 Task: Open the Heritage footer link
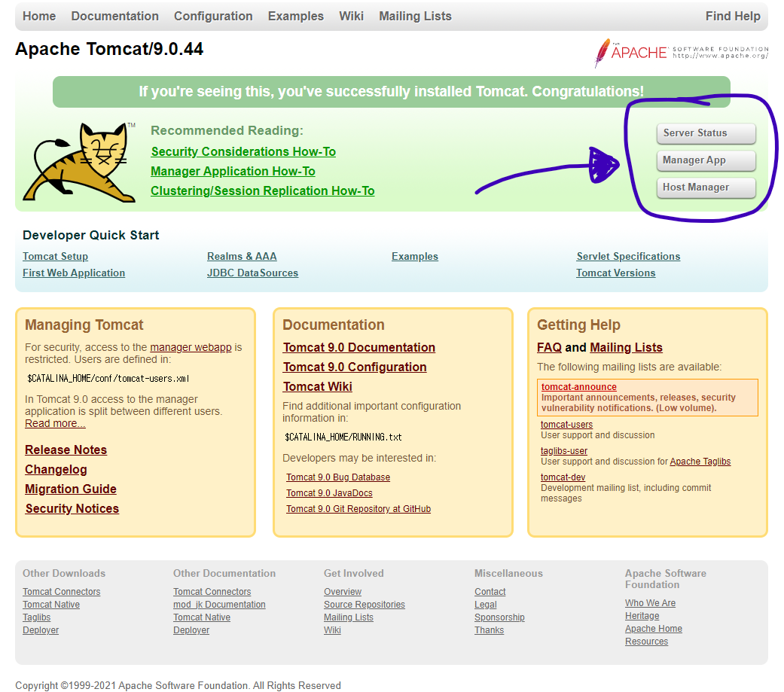[642, 615]
